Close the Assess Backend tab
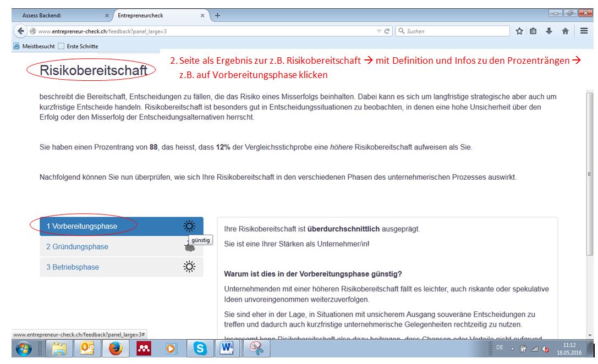The height and width of the screenshot is (364, 598). tap(107, 15)
